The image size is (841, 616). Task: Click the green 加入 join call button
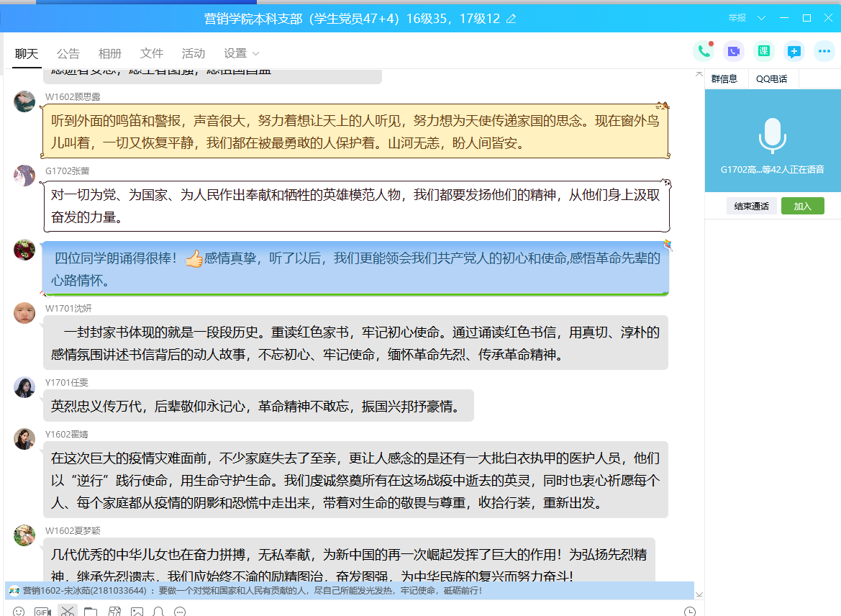[802, 206]
